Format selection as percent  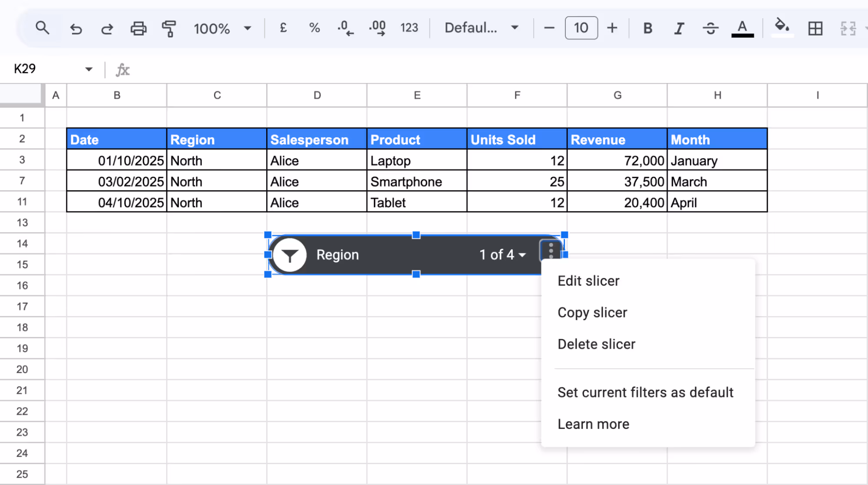click(x=314, y=28)
